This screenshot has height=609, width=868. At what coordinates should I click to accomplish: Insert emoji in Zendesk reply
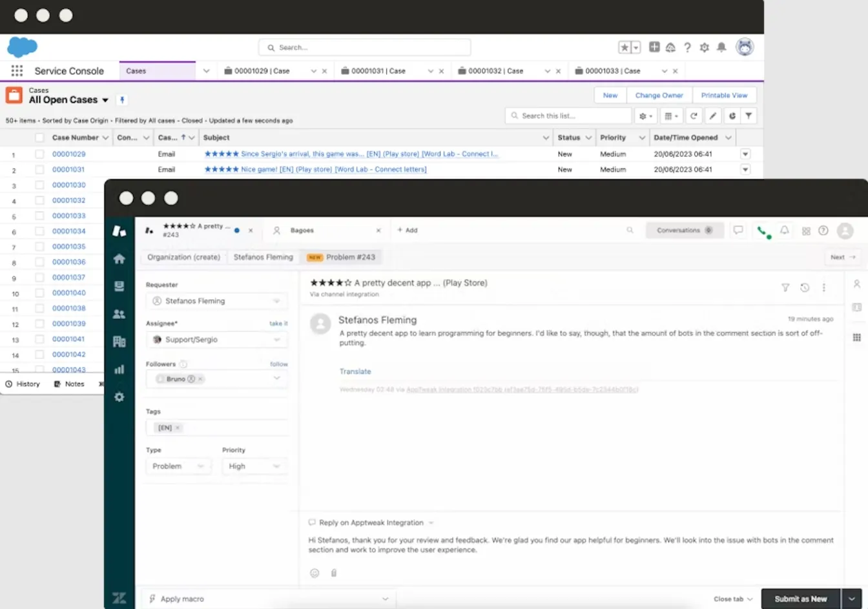(315, 573)
